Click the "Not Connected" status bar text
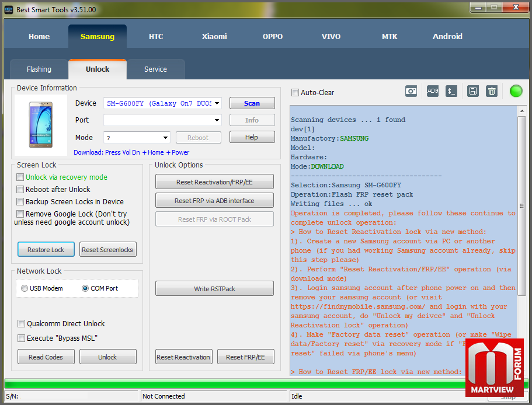Viewport: 532px width, 405px height. tap(164, 396)
